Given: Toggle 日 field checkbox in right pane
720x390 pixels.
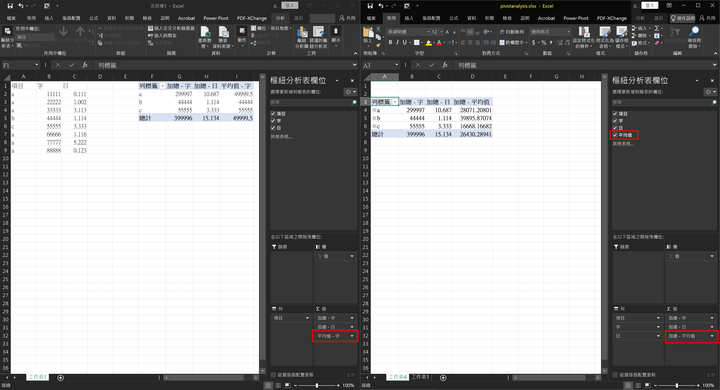Looking at the screenshot, I should point(615,128).
